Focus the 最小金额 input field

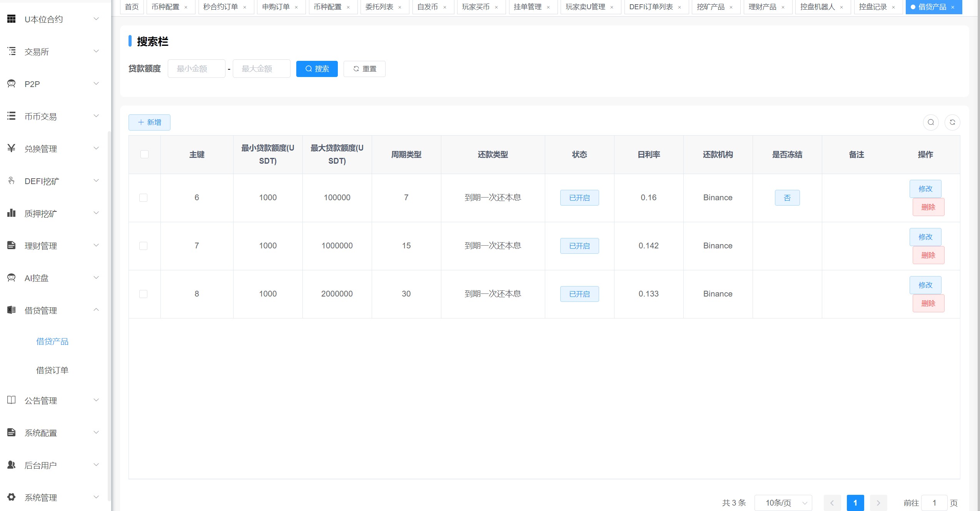pos(197,69)
